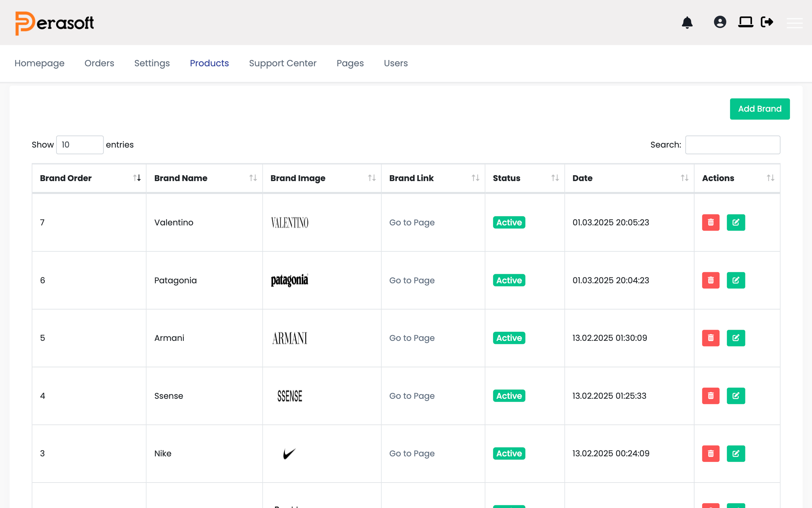Delete the Patagonia brand
The image size is (812, 508).
[x=711, y=280]
